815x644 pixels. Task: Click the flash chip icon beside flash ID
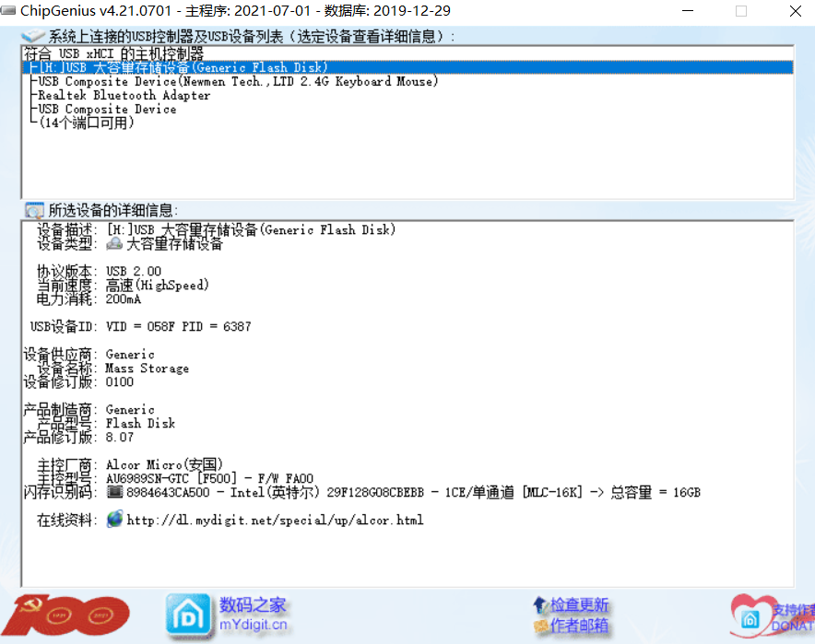coord(114,492)
